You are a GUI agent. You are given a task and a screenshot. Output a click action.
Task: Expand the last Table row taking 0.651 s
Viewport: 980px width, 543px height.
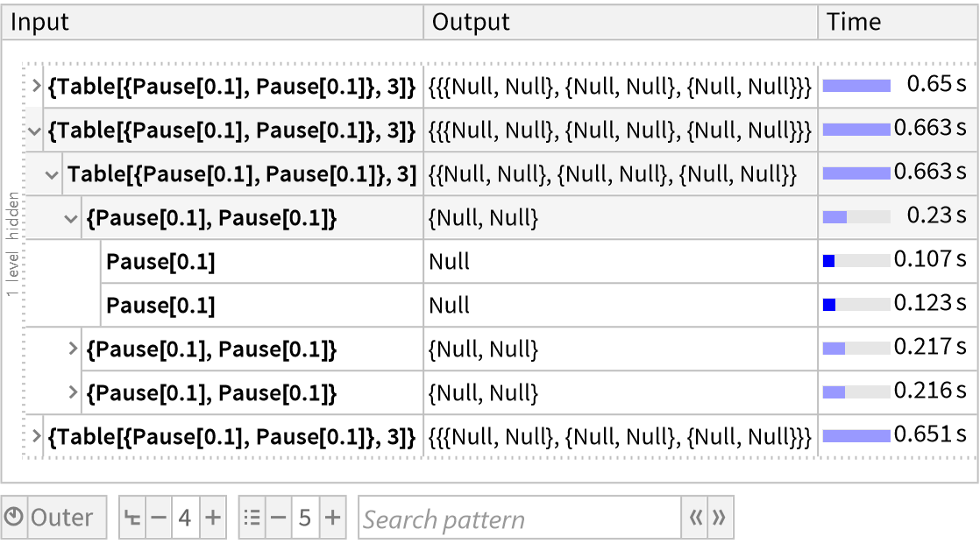[x=36, y=435]
